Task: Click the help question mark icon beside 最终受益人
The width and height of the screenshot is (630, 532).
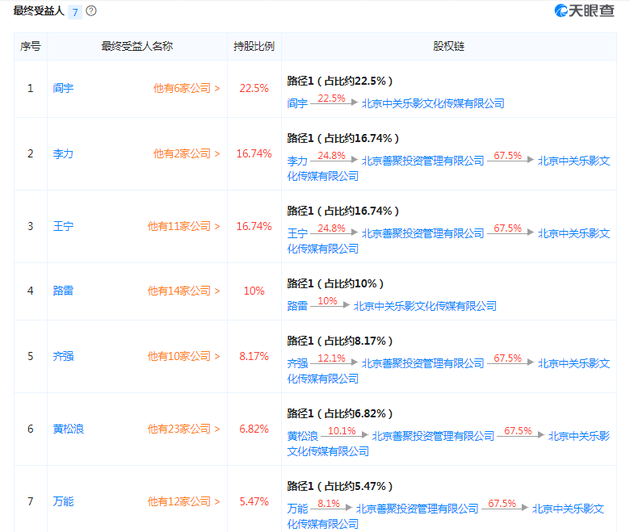Action: (92, 12)
